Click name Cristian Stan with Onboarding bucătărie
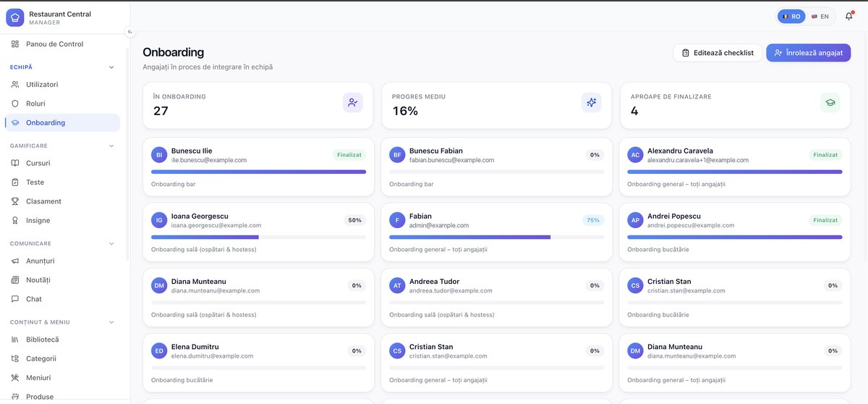This screenshot has width=868, height=404. [x=669, y=282]
